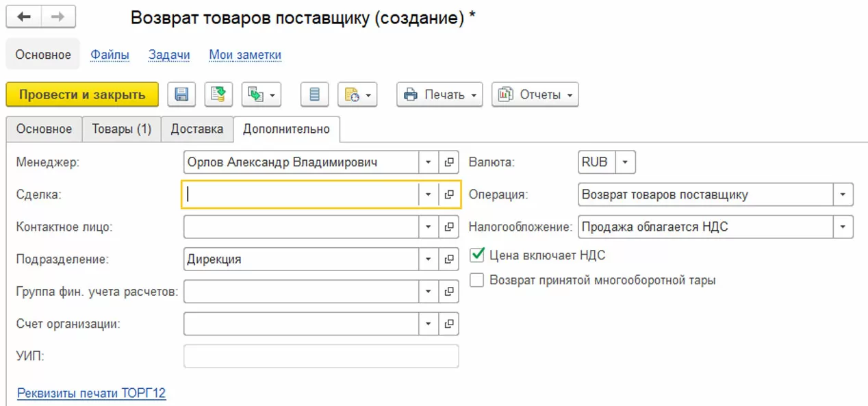Switch to the Товары (1) tab
868x406 pixels.
tap(122, 129)
